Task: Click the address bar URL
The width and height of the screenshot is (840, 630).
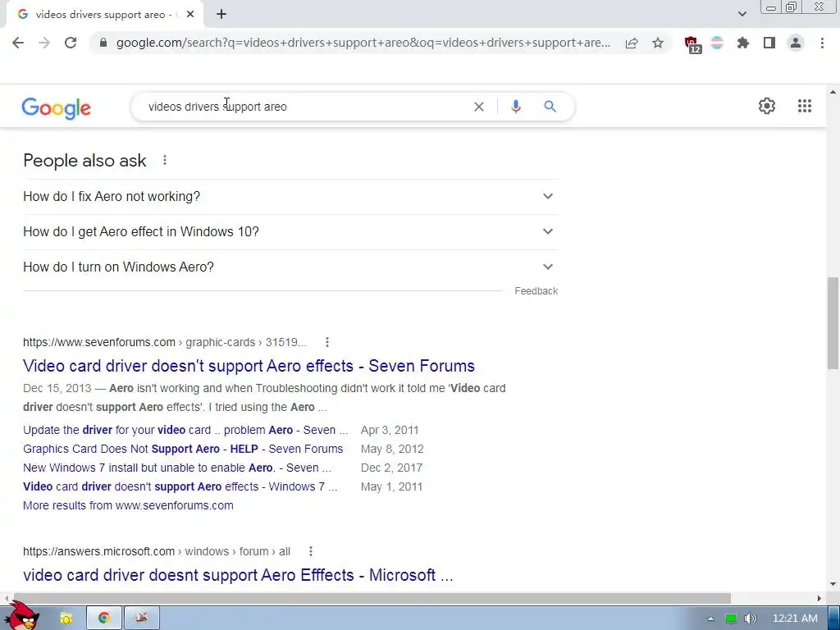Action: tap(363, 43)
